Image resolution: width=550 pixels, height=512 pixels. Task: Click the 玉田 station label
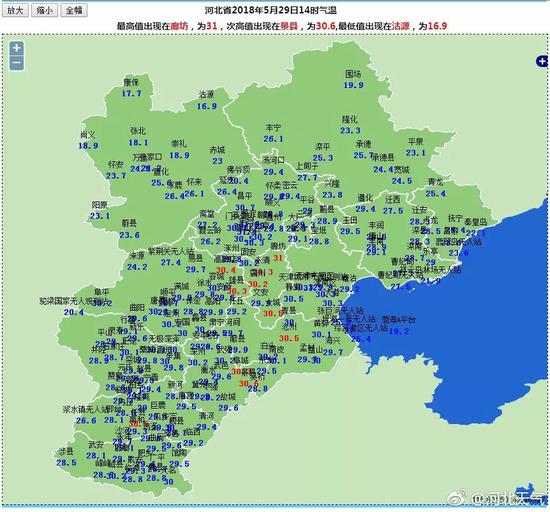(x=350, y=220)
